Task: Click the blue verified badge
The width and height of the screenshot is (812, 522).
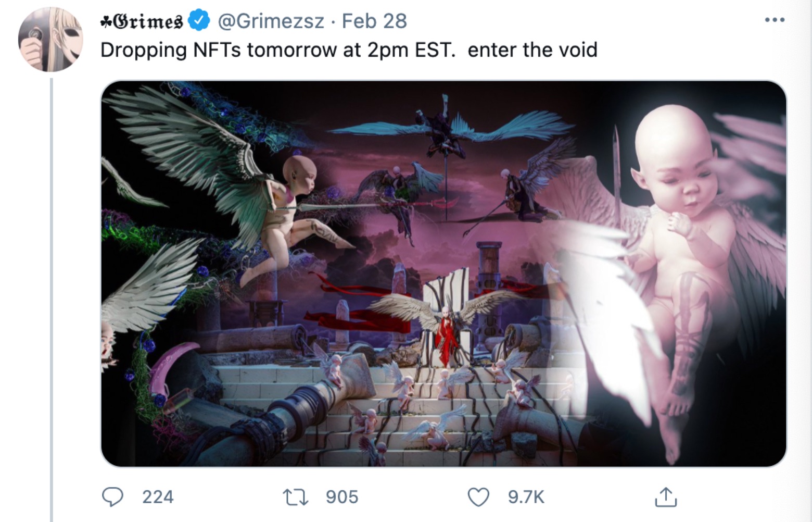Action: point(198,21)
